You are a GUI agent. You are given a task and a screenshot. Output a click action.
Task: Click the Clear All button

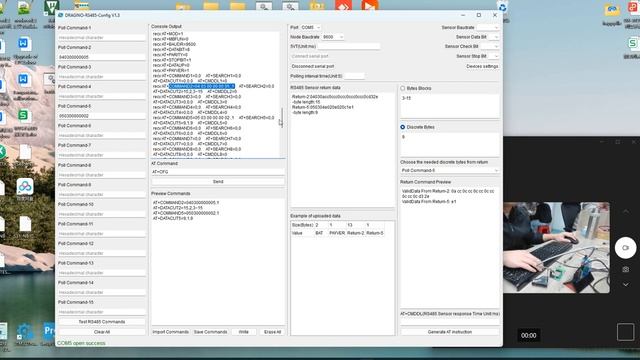102,332
